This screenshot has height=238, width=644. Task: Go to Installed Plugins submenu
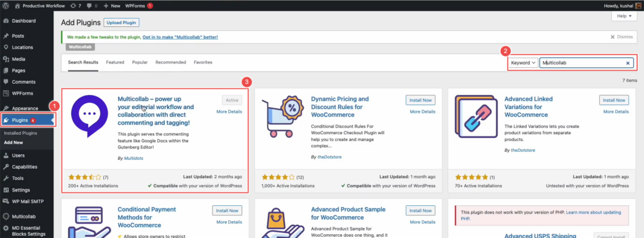click(x=21, y=133)
